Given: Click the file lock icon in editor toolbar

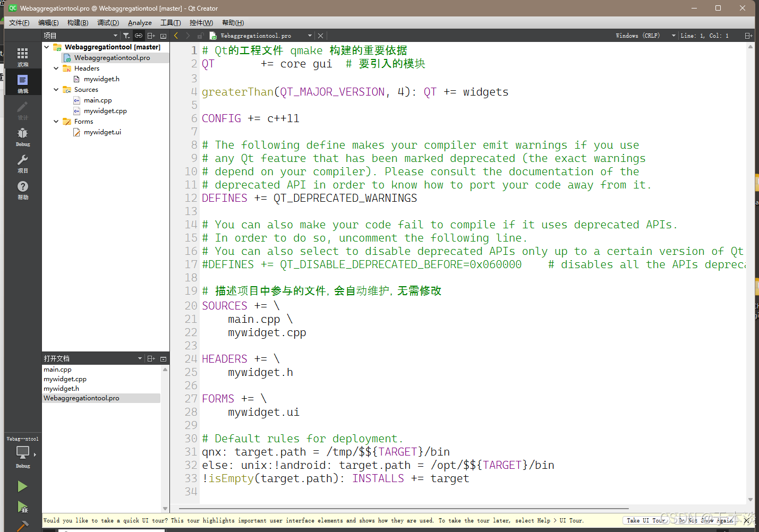Looking at the screenshot, I should point(200,36).
